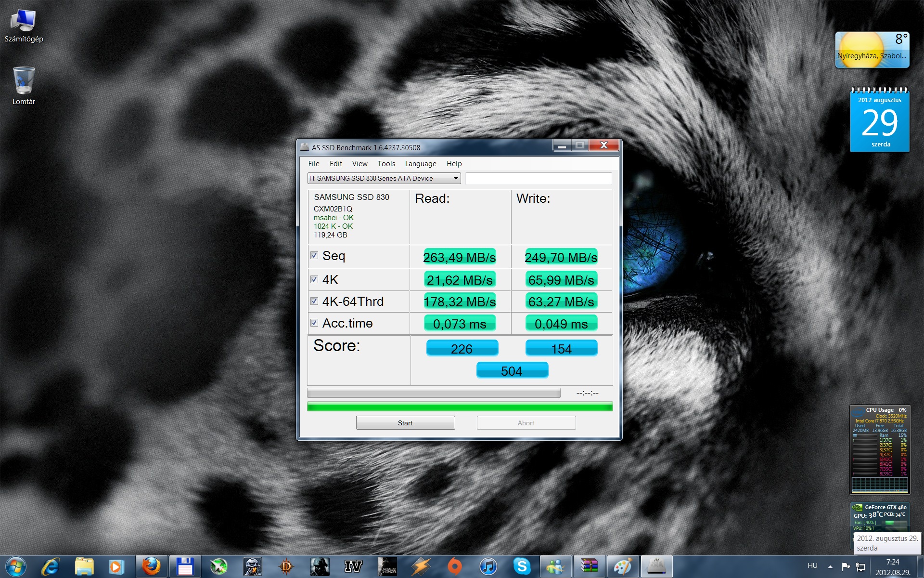This screenshot has height=578, width=924.
Task: Open iTunes from the taskbar
Action: (x=488, y=566)
